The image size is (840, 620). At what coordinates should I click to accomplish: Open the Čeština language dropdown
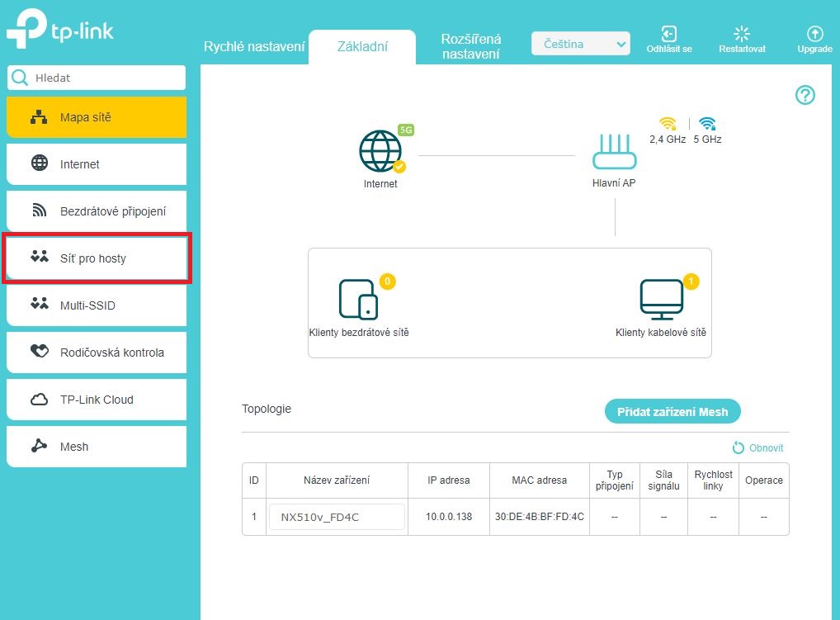click(x=580, y=44)
